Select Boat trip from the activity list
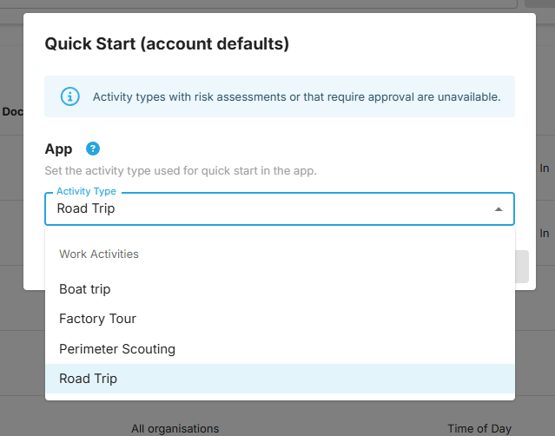Image resolution: width=555 pixels, height=436 pixels. pos(280,289)
